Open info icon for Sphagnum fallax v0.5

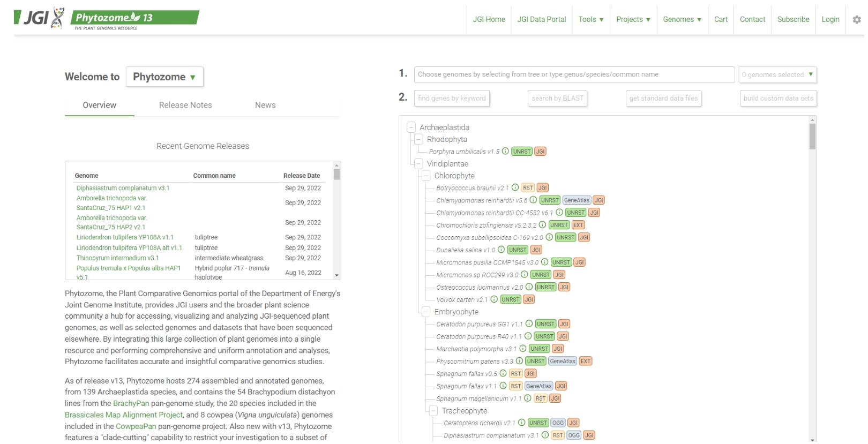pyautogui.click(x=503, y=373)
